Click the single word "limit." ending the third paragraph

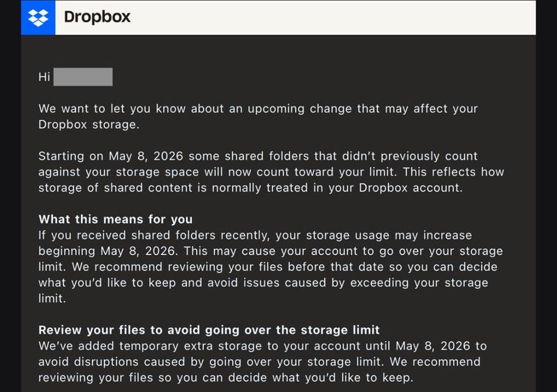point(54,298)
